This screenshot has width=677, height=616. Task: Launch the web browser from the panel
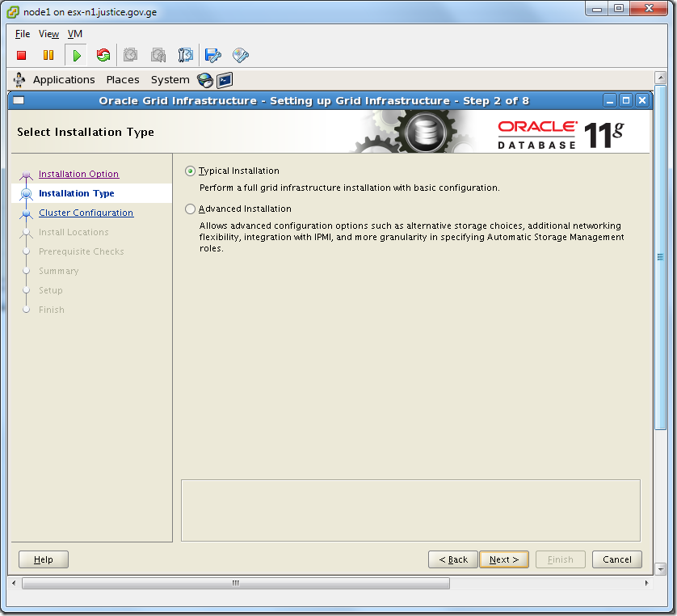pyautogui.click(x=205, y=80)
